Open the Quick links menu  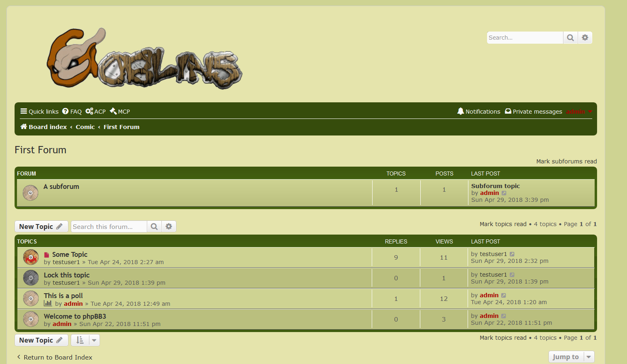click(40, 112)
